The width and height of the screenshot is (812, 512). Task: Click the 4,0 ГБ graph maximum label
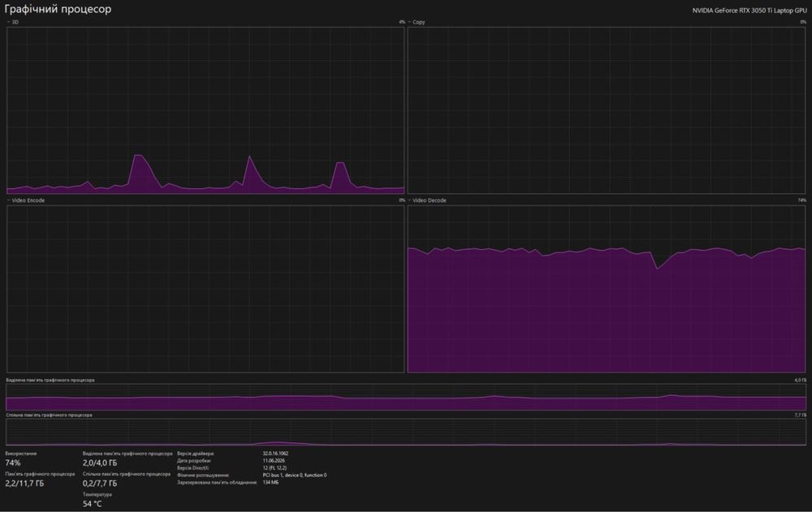tap(801, 380)
